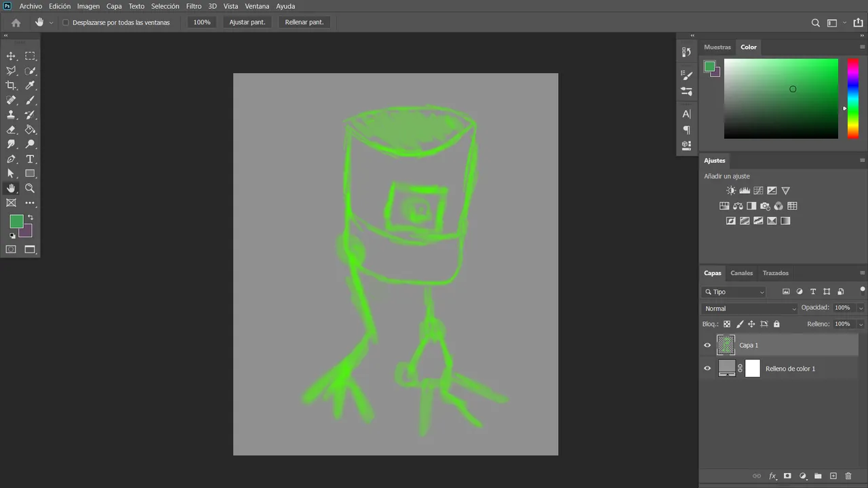
Task: Toggle lock transparent pixels
Action: point(727,325)
